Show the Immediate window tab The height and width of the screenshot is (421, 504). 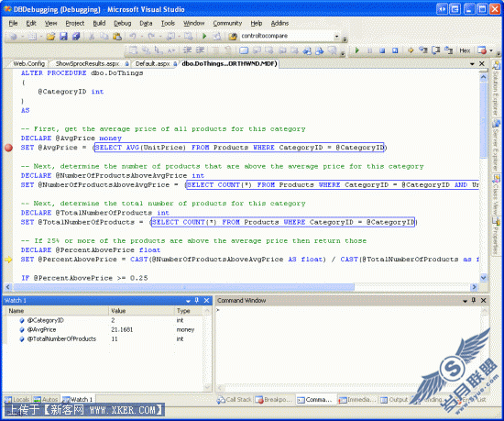pos(356,400)
